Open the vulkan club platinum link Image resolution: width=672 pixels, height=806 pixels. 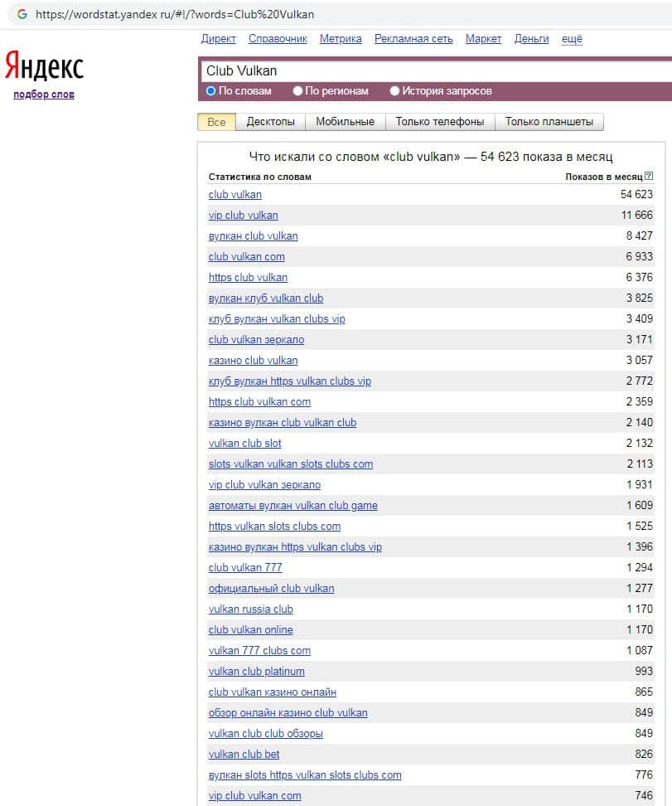pyautogui.click(x=256, y=672)
